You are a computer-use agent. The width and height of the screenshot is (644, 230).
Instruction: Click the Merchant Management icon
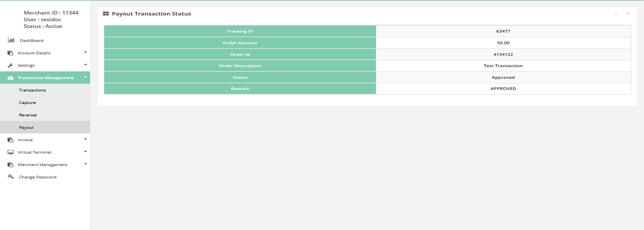pyautogui.click(x=10, y=165)
